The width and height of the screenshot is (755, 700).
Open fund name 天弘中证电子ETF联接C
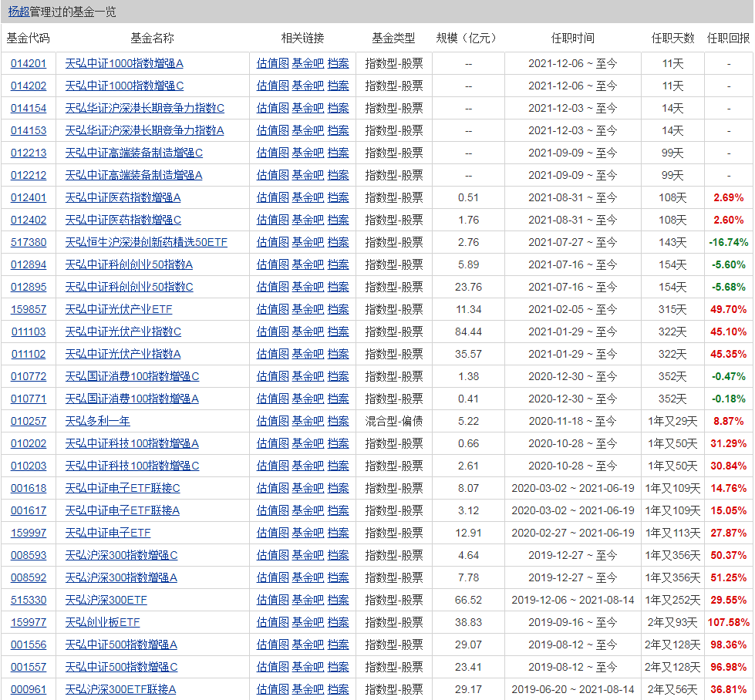123,488
